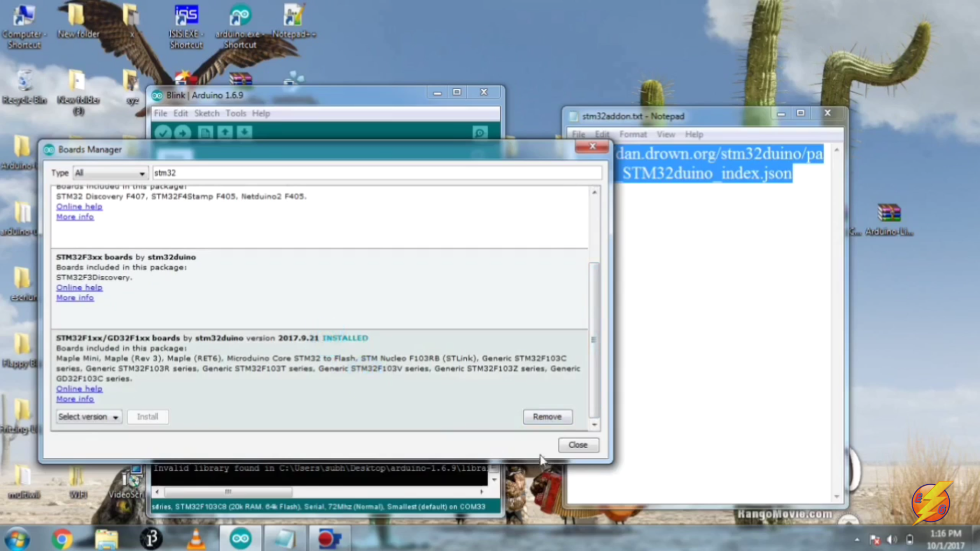Image resolution: width=980 pixels, height=551 pixels.
Task: Open the Format menu in Notepad
Action: [633, 134]
